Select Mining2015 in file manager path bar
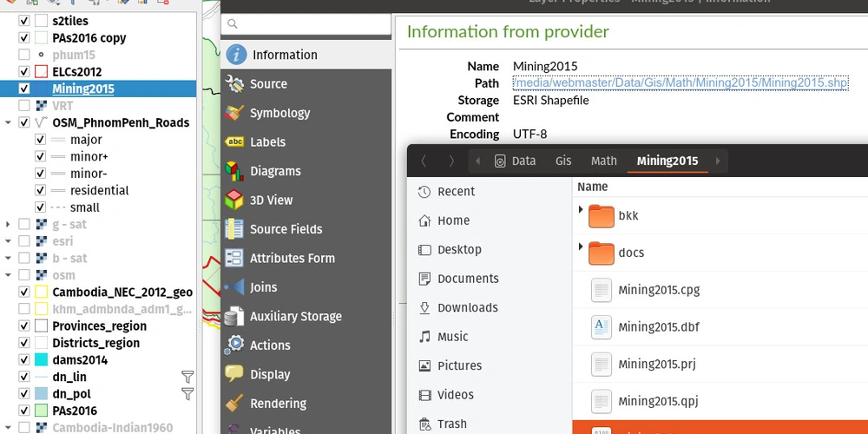 (x=667, y=161)
